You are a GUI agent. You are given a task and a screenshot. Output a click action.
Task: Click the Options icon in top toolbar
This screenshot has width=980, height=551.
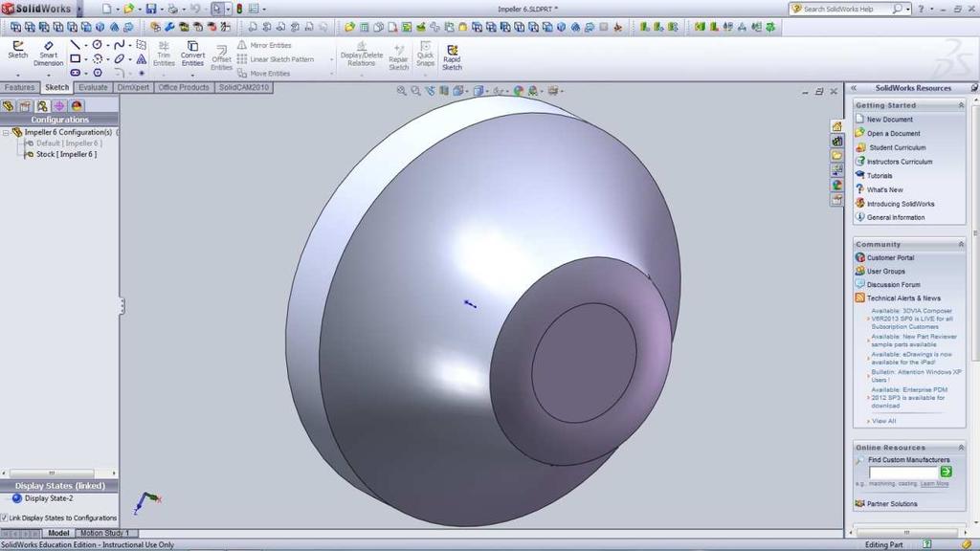click(x=254, y=9)
